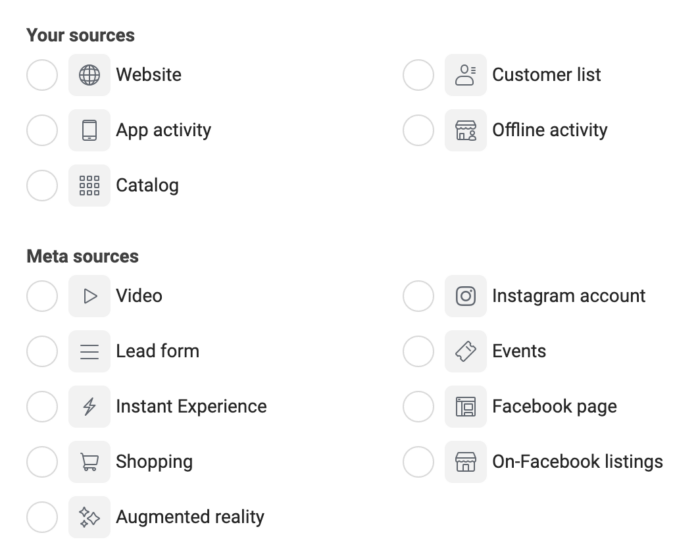The height and width of the screenshot is (554, 700).
Task: Click the App activity phone icon
Action: 89,130
